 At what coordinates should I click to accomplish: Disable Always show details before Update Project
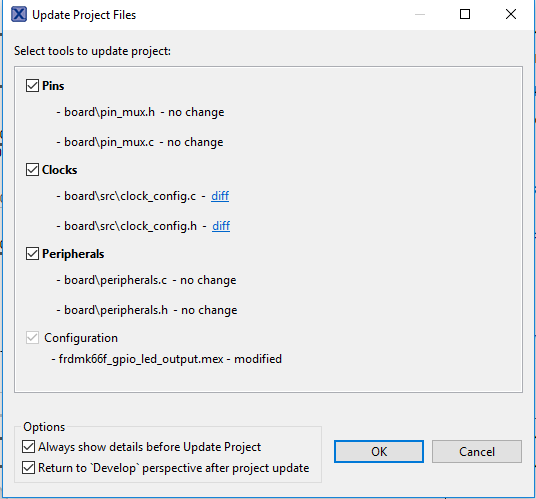[x=28, y=447]
